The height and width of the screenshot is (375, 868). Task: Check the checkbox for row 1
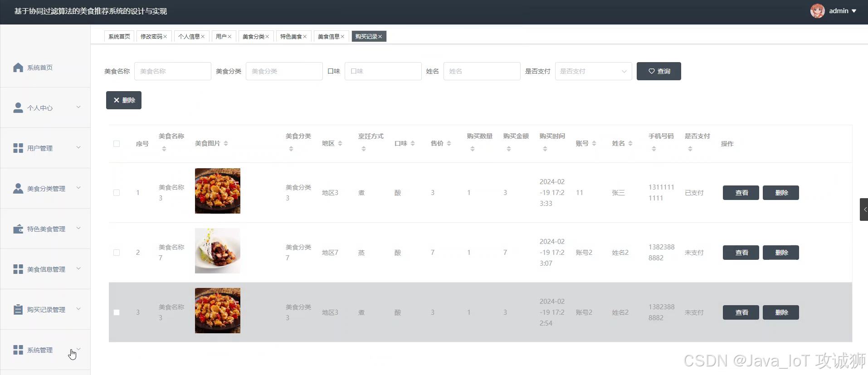pos(117,193)
